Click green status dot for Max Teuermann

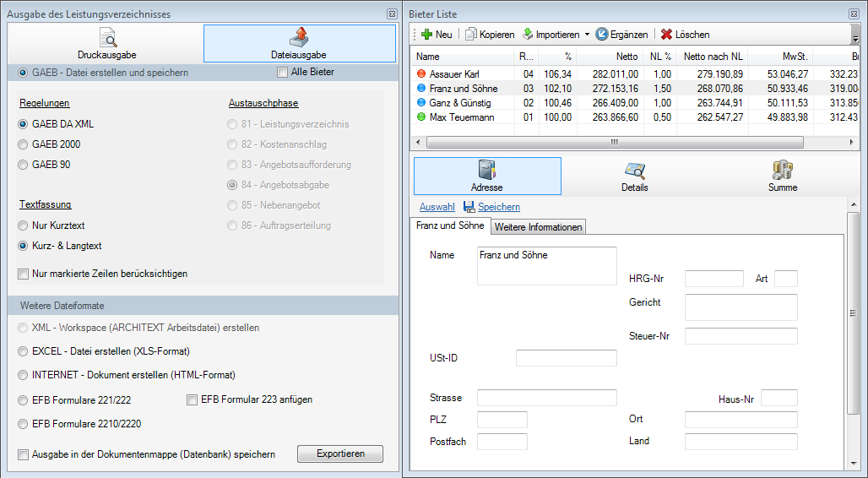[x=421, y=117]
